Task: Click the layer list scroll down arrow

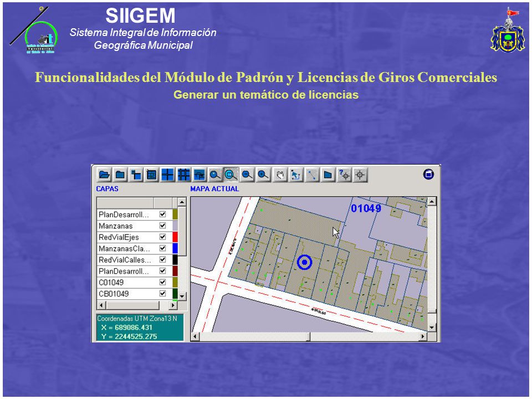Action: pos(182,296)
